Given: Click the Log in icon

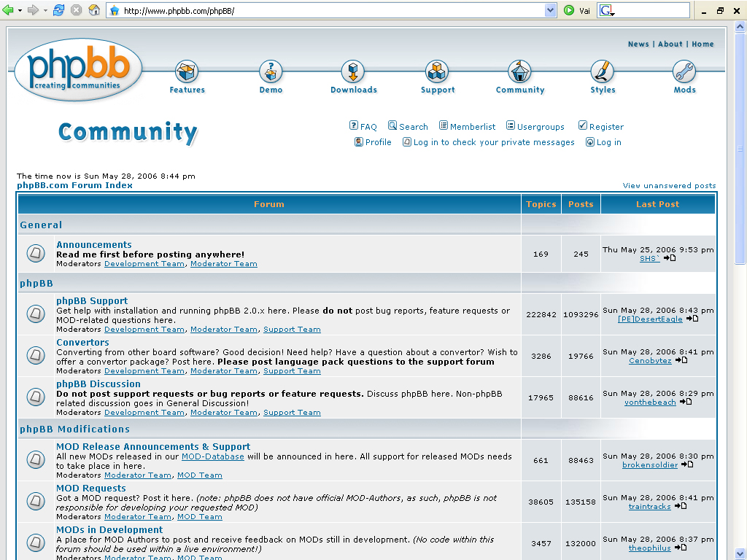Looking at the screenshot, I should tap(589, 142).
